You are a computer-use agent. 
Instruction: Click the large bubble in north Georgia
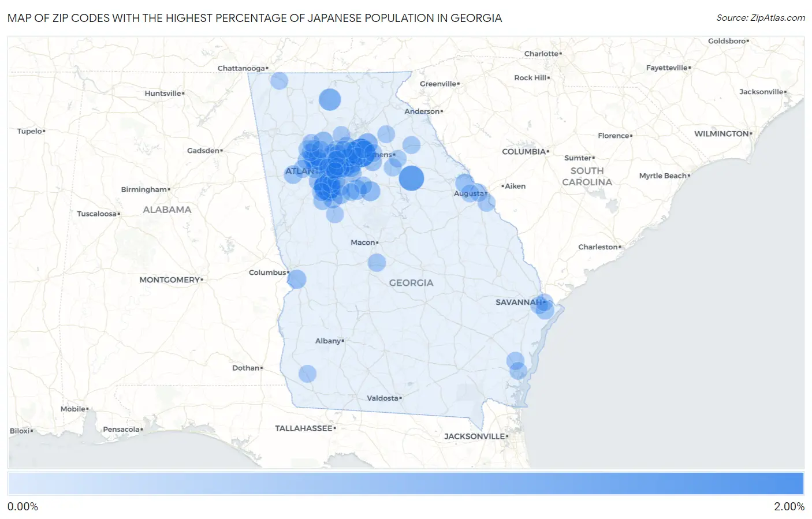click(x=330, y=99)
